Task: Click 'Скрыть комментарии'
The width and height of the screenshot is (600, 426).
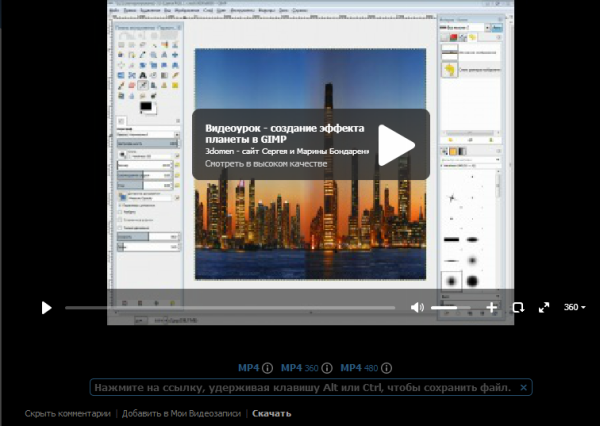Action: [67, 414]
